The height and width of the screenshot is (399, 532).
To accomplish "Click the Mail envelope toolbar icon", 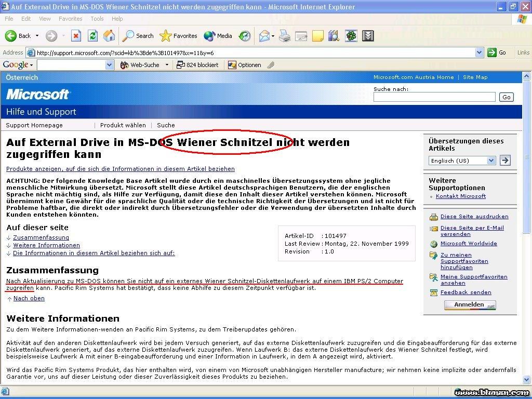I will [x=264, y=36].
